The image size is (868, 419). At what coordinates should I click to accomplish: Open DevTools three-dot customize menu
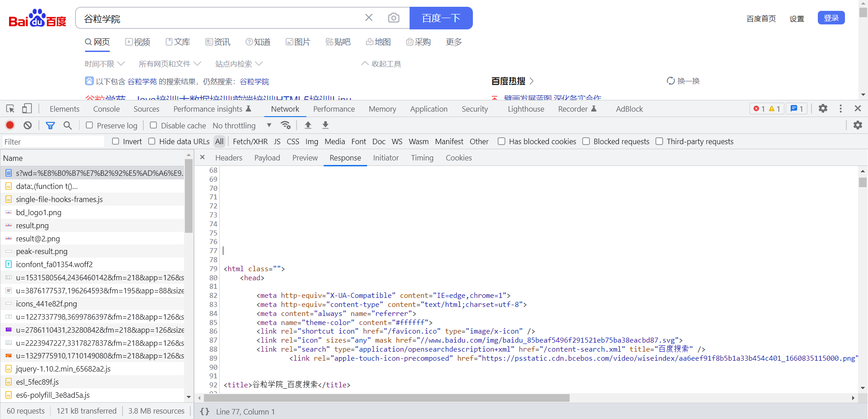pyautogui.click(x=840, y=108)
